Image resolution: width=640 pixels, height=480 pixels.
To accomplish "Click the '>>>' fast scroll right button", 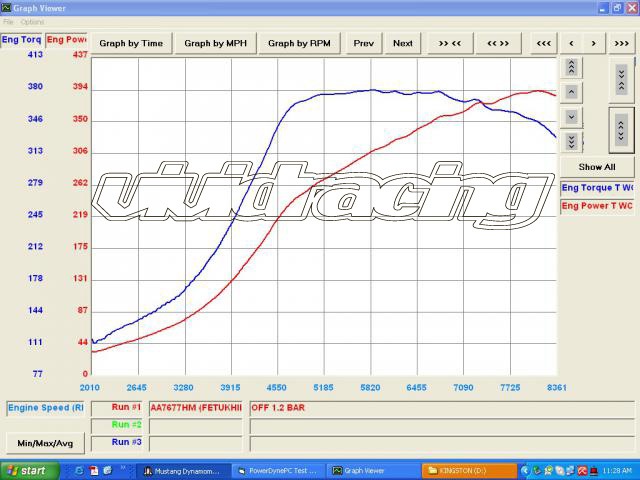I will (621, 43).
